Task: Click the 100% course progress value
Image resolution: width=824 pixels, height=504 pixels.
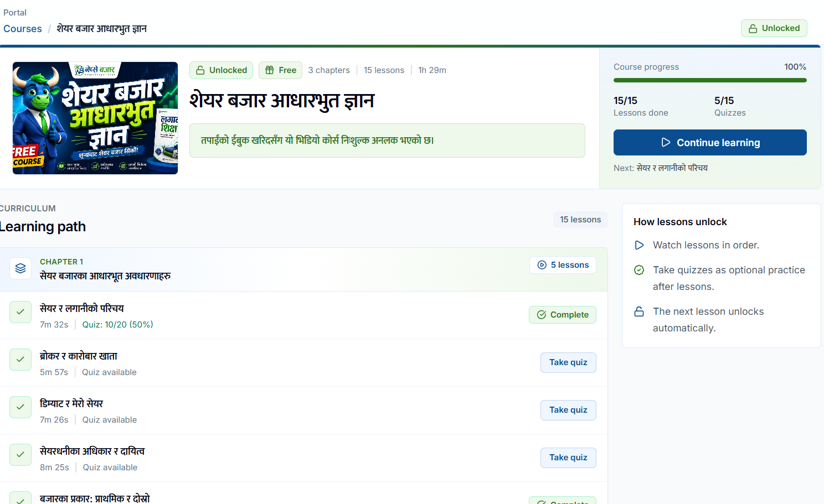Action: pyautogui.click(x=795, y=67)
